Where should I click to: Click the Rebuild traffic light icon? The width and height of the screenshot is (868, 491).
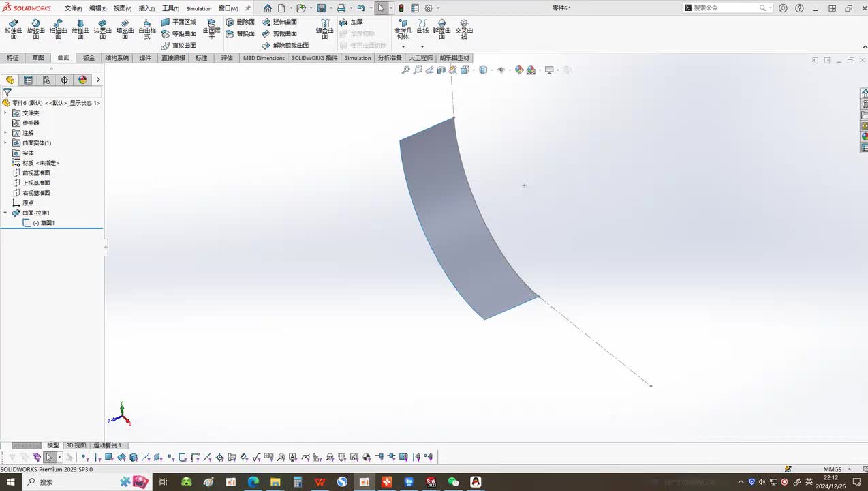click(401, 8)
